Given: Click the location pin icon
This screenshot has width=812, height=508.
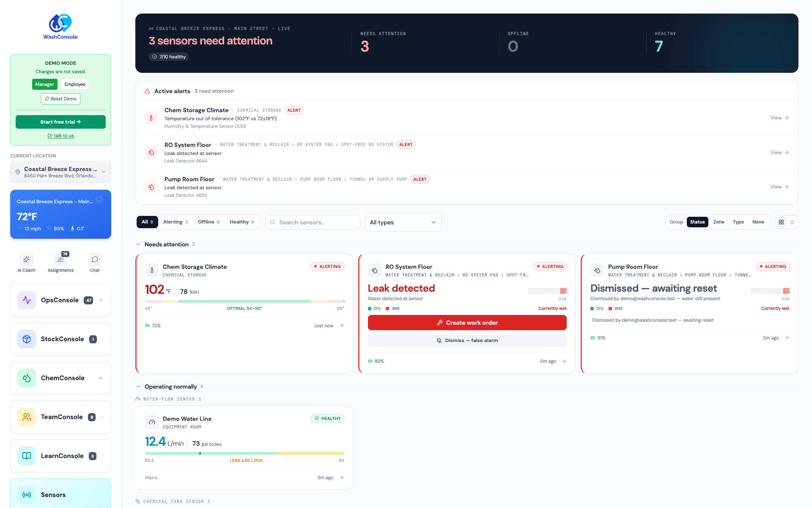Looking at the screenshot, I should (18, 172).
